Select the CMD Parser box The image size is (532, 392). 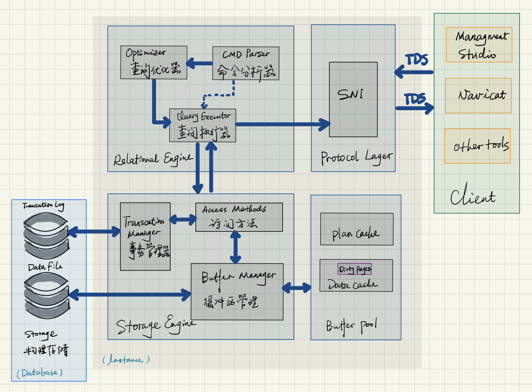(x=245, y=63)
